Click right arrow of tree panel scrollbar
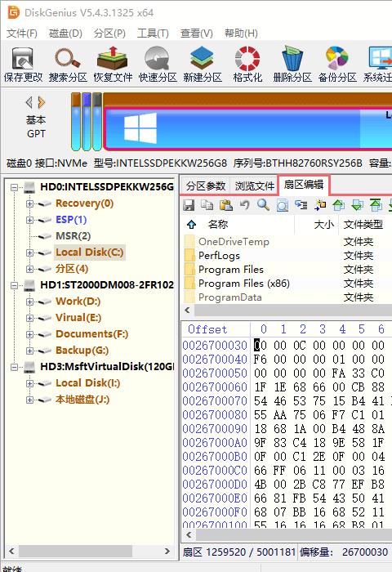The image size is (392, 572). click(167, 551)
